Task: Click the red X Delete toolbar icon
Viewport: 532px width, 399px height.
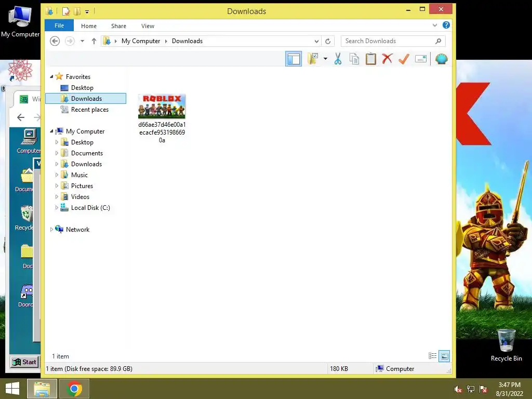Action: click(387, 59)
